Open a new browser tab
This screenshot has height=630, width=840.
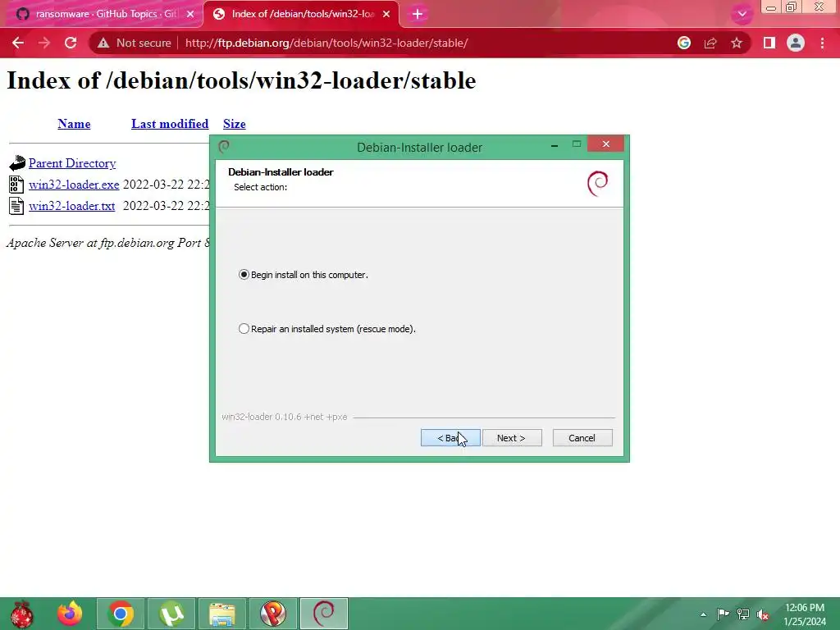coord(418,14)
